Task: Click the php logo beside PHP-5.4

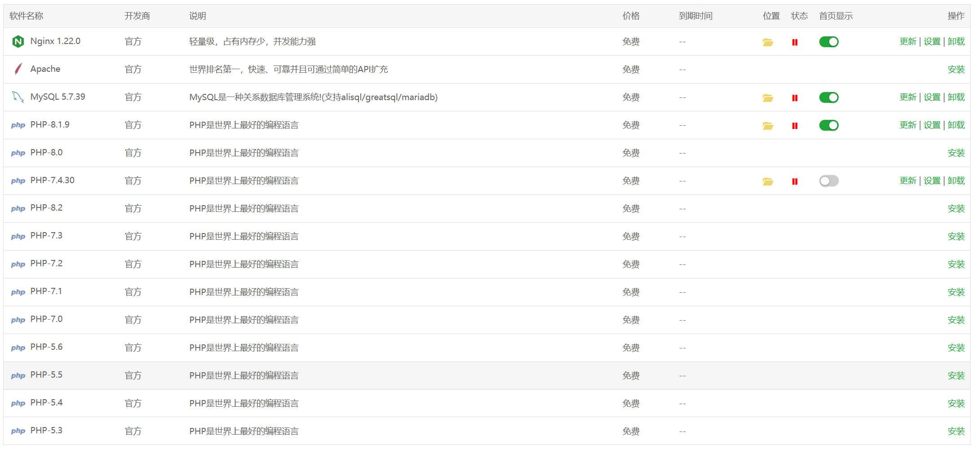Action: [x=18, y=404]
